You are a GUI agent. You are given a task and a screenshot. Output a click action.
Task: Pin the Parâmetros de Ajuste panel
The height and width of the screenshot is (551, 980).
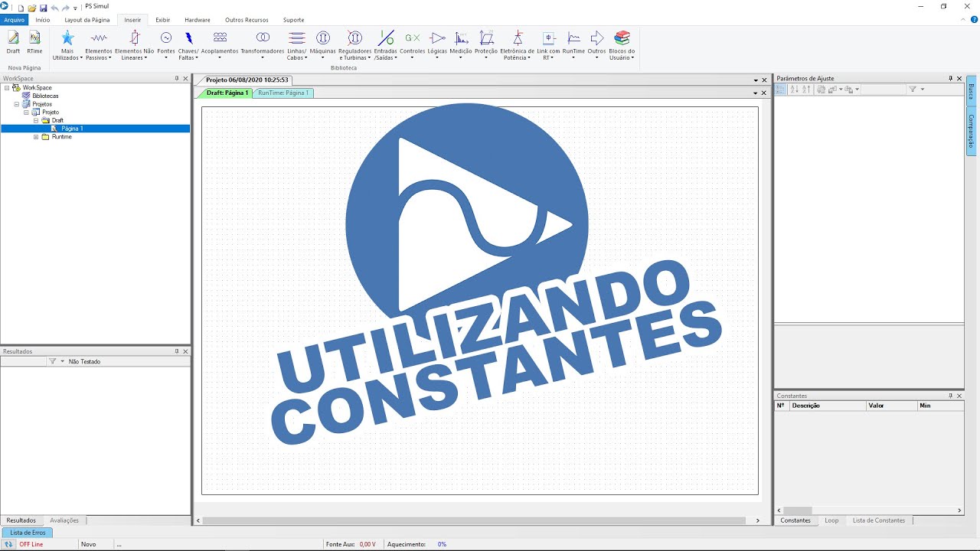click(x=951, y=78)
